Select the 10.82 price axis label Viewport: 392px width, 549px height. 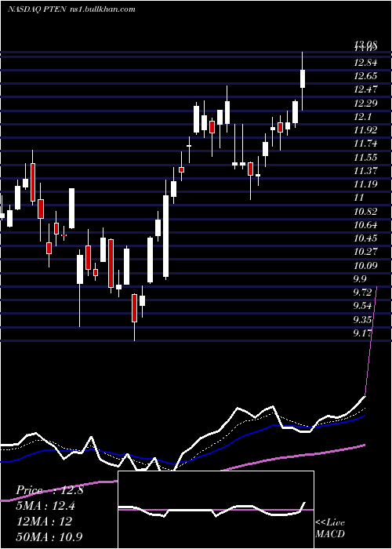coord(365,212)
